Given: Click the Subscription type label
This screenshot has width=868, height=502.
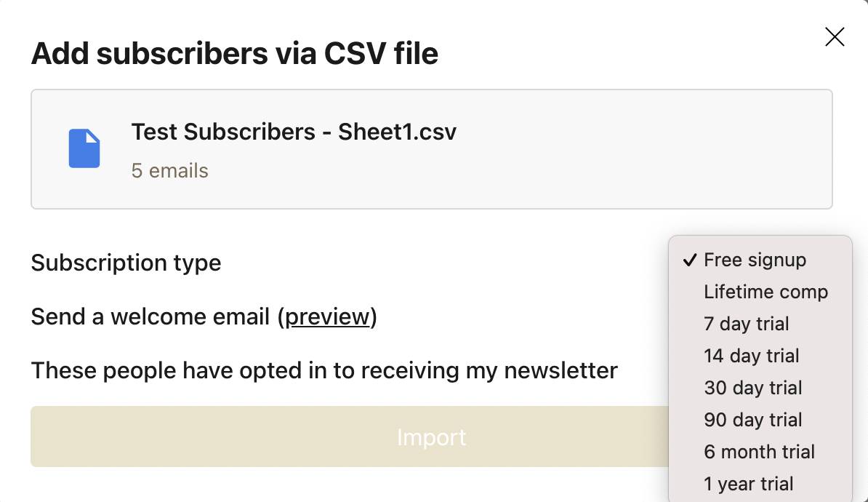Looking at the screenshot, I should pyautogui.click(x=126, y=263).
